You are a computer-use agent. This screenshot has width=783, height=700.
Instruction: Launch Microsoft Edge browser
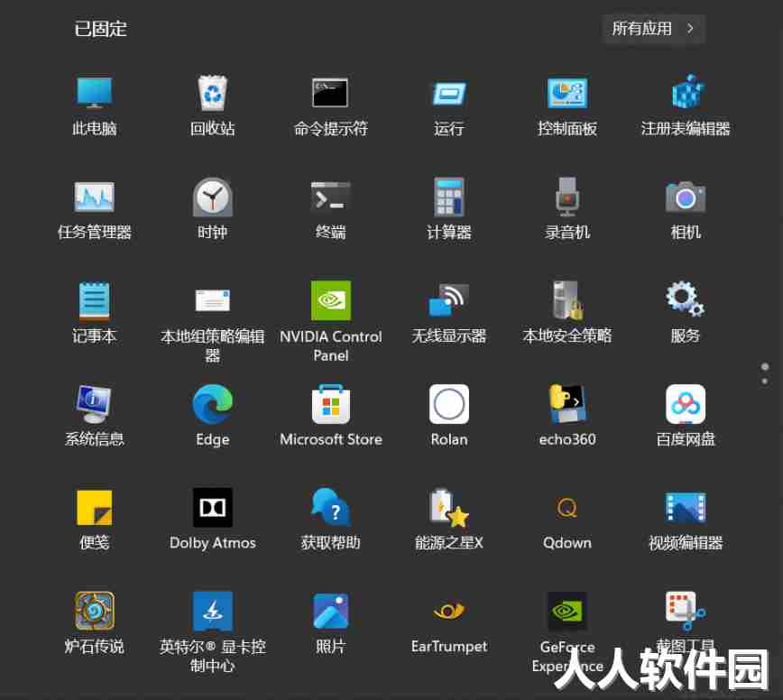pos(213,404)
